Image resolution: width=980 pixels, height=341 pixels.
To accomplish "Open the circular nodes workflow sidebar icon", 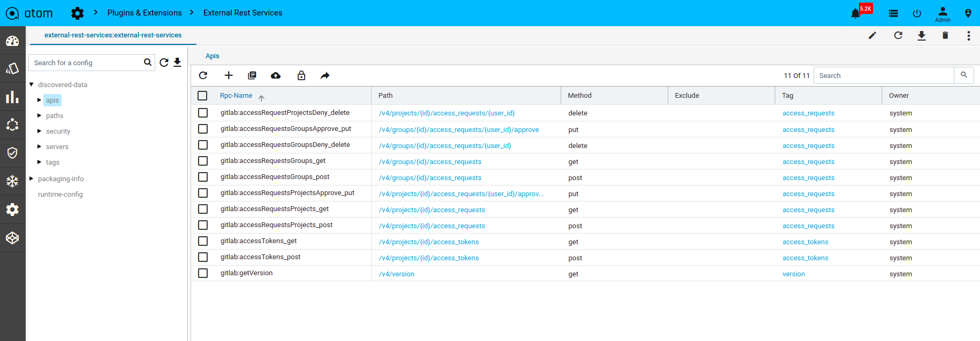I will click(x=12, y=125).
